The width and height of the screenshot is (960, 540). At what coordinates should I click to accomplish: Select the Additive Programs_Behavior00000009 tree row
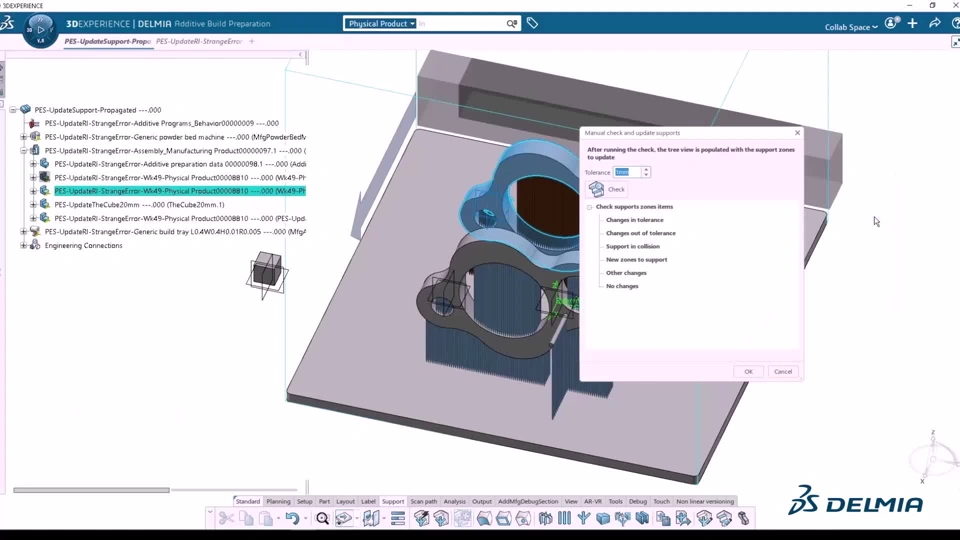tap(162, 123)
